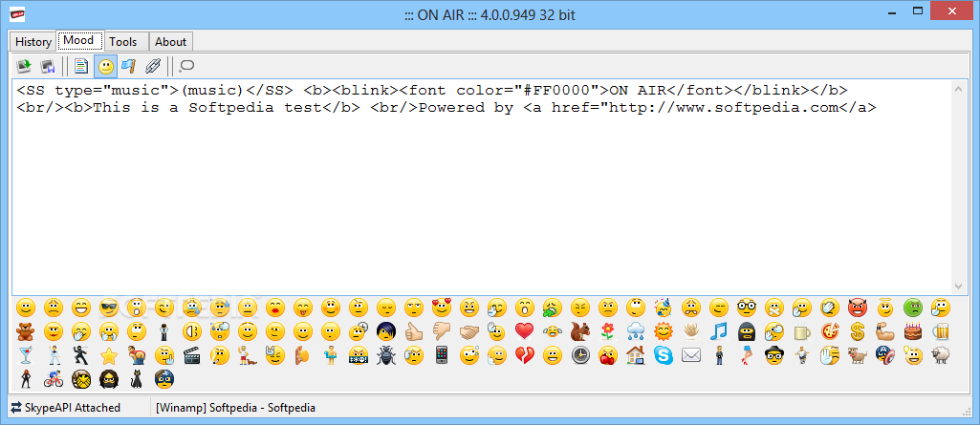The image size is (980, 425).
Task: Open the Tools tab
Action: coord(123,42)
